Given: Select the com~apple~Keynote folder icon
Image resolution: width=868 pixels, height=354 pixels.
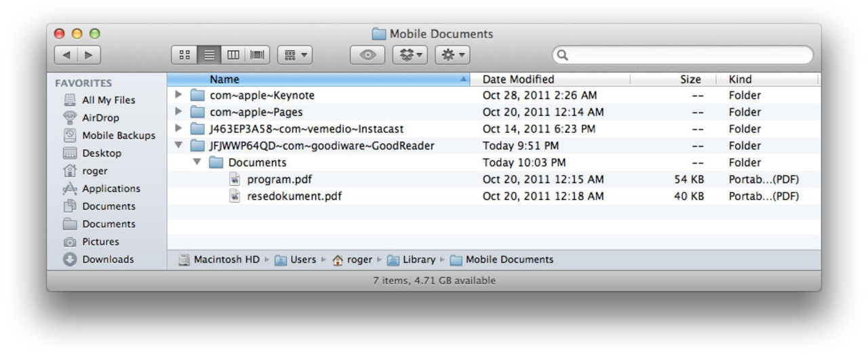Looking at the screenshot, I should tap(197, 95).
